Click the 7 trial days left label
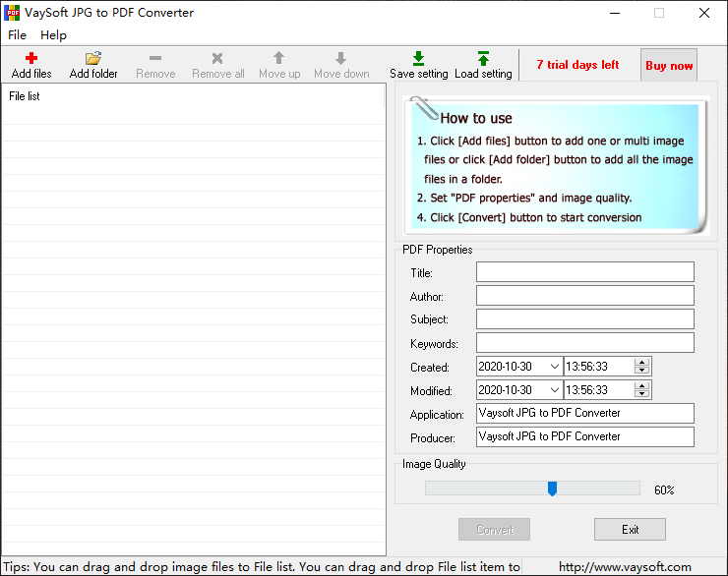This screenshot has width=728, height=576. pyautogui.click(x=577, y=65)
